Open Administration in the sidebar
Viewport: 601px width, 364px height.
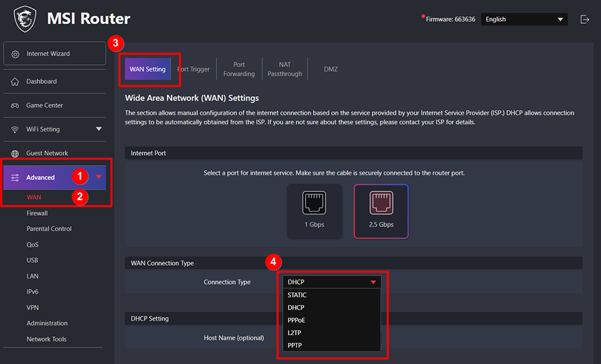pyautogui.click(x=47, y=323)
